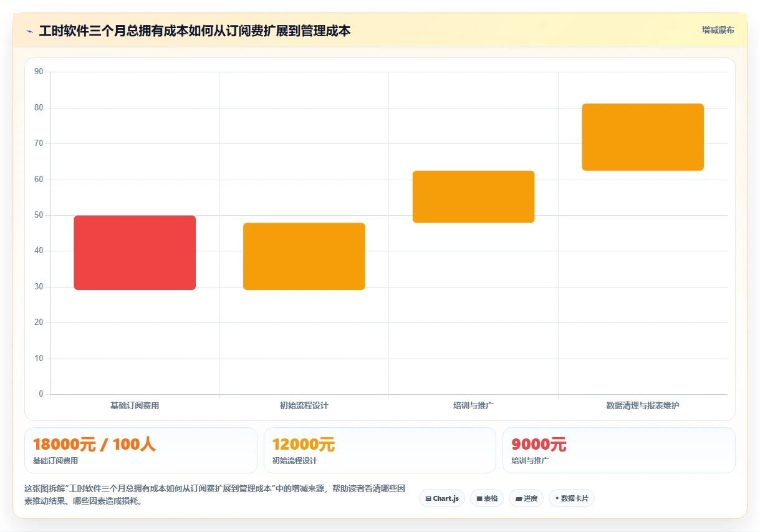Click the 基础订阅费用 x-axis label
The width and height of the screenshot is (760, 532).
135,405
